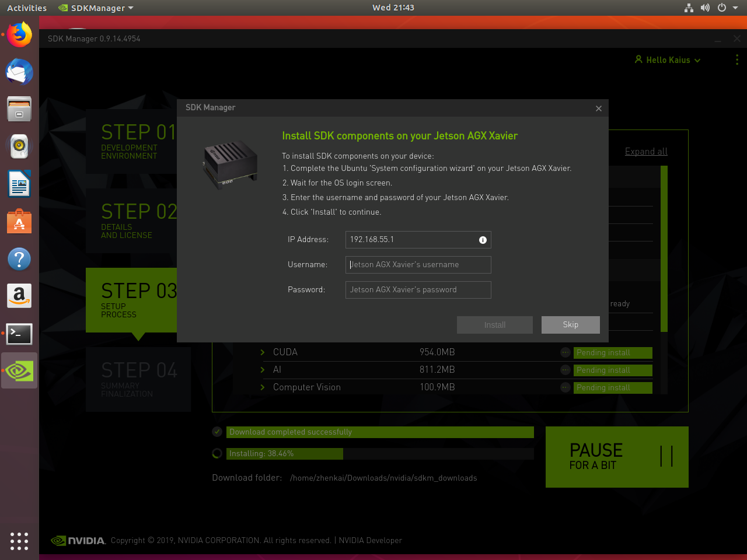747x560 pixels.
Task: Expand the CUDA component row
Action: [263, 352]
